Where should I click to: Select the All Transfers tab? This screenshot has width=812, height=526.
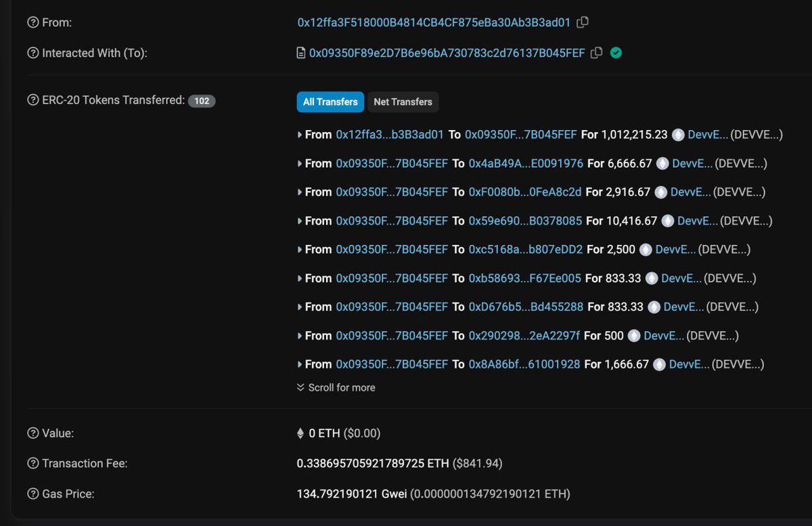[330, 102]
